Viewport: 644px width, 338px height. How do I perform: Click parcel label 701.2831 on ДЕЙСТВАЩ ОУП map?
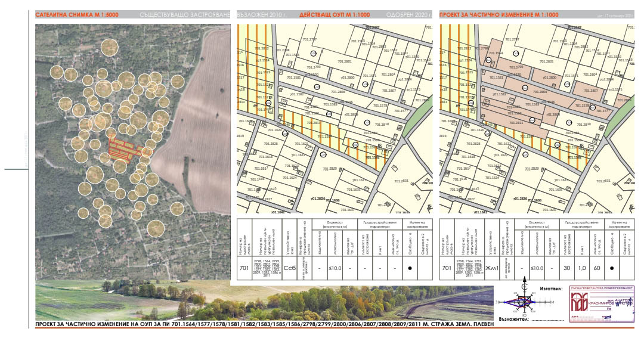(401, 181)
